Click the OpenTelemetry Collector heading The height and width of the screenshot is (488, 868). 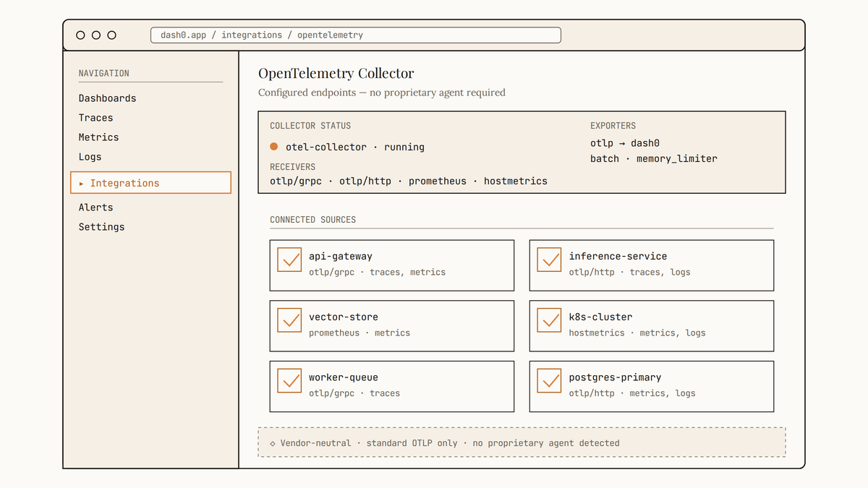click(x=336, y=73)
